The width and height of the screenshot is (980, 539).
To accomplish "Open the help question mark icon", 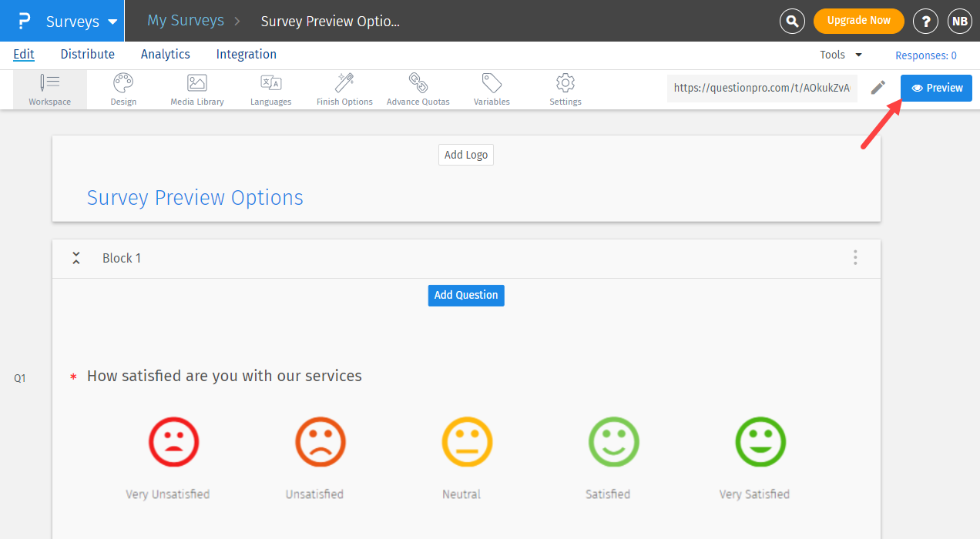I will coord(925,21).
